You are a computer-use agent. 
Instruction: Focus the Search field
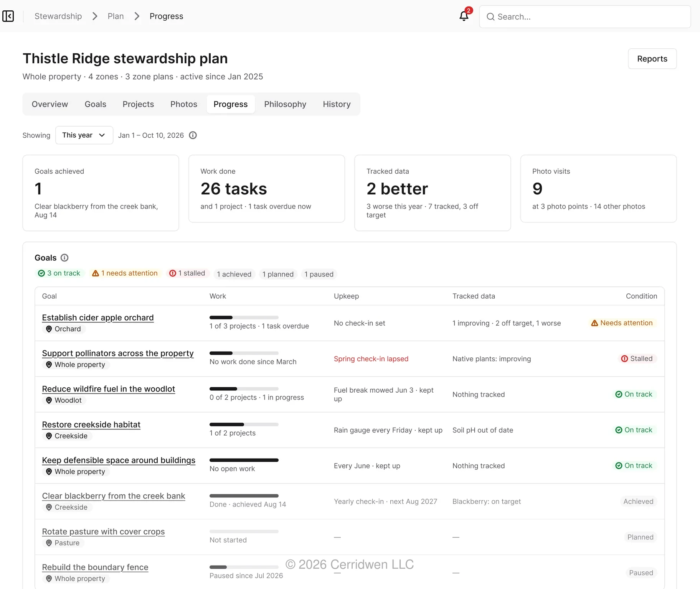(x=585, y=16)
